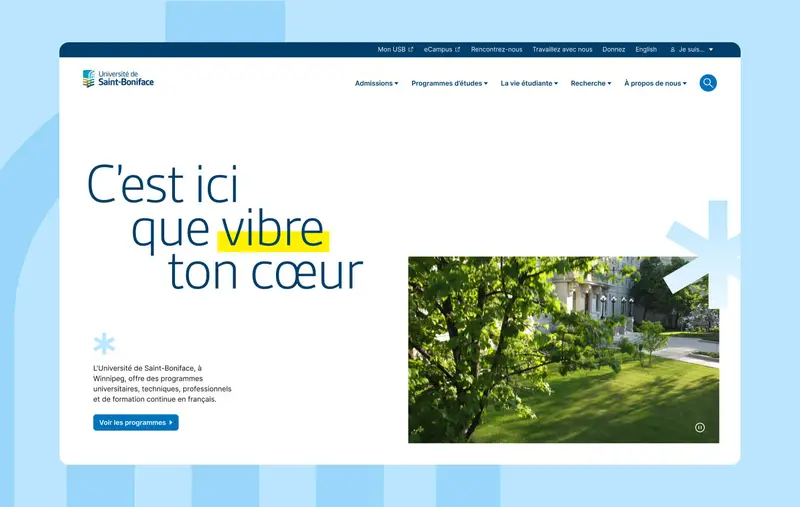The width and height of the screenshot is (800, 507).
Task: Switch site language to English
Action: point(646,49)
